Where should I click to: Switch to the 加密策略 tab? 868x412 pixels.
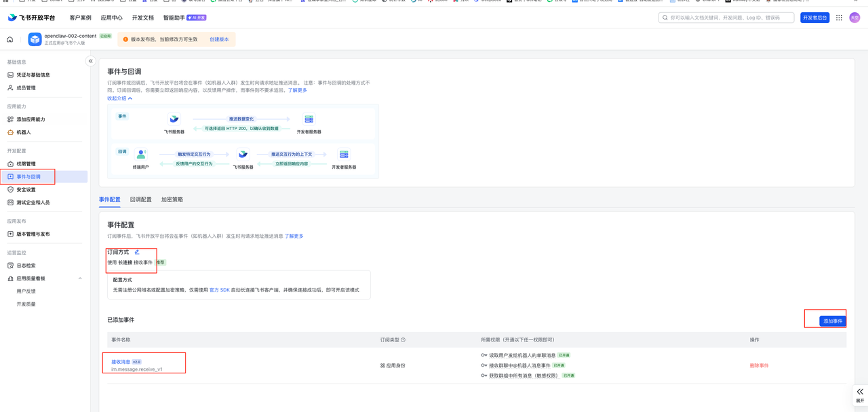tap(172, 200)
